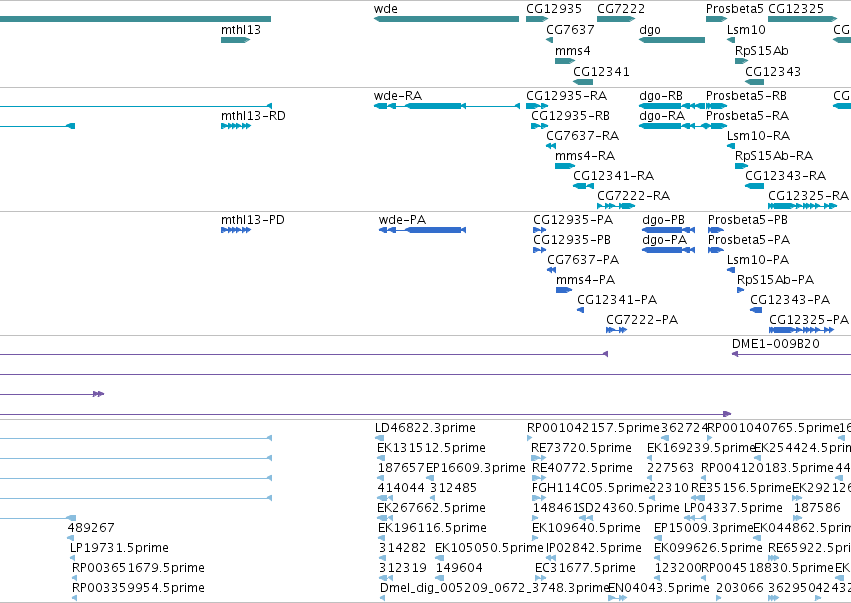
Task: Click the RpS15Ab gene label
Action: point(761,50)
